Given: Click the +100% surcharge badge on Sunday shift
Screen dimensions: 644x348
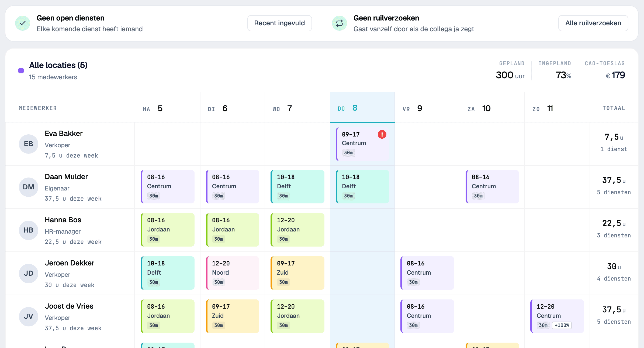Looking at the screenshot, I should 562,325.
